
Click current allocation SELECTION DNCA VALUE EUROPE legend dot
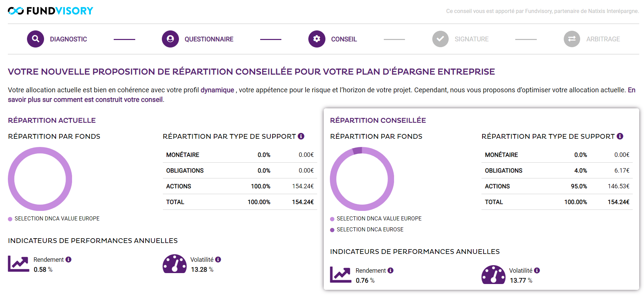[10, 219]
